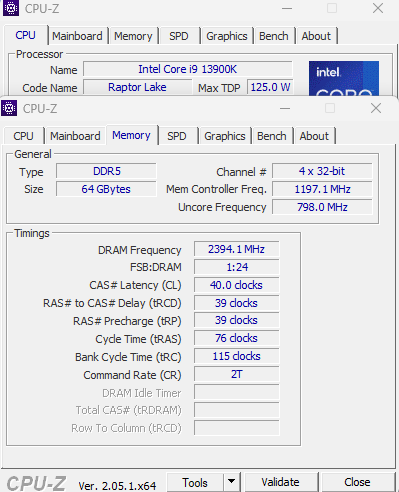Click the Close button at bottom
This screenshot has height=492, width=399.
(357, 482)
